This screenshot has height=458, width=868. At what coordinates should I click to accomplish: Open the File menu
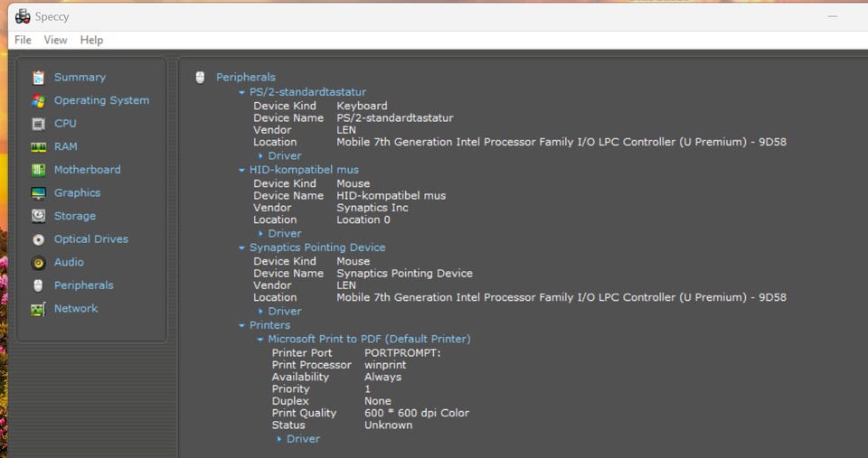pos(23,40)
